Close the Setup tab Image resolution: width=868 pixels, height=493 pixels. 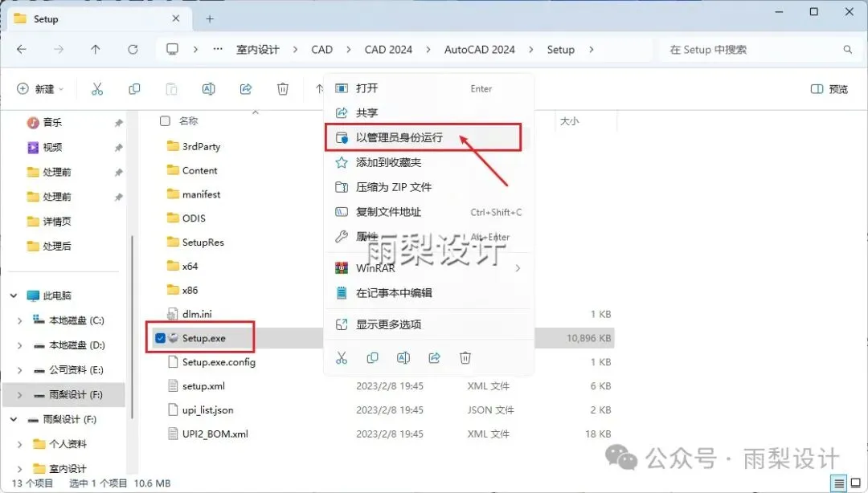click(x=175, y=18)
